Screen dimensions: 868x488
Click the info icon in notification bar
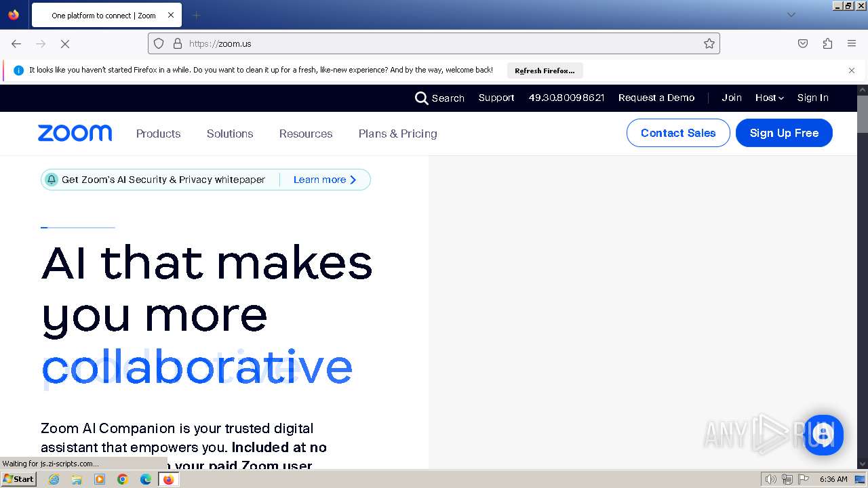pos(18,70)
